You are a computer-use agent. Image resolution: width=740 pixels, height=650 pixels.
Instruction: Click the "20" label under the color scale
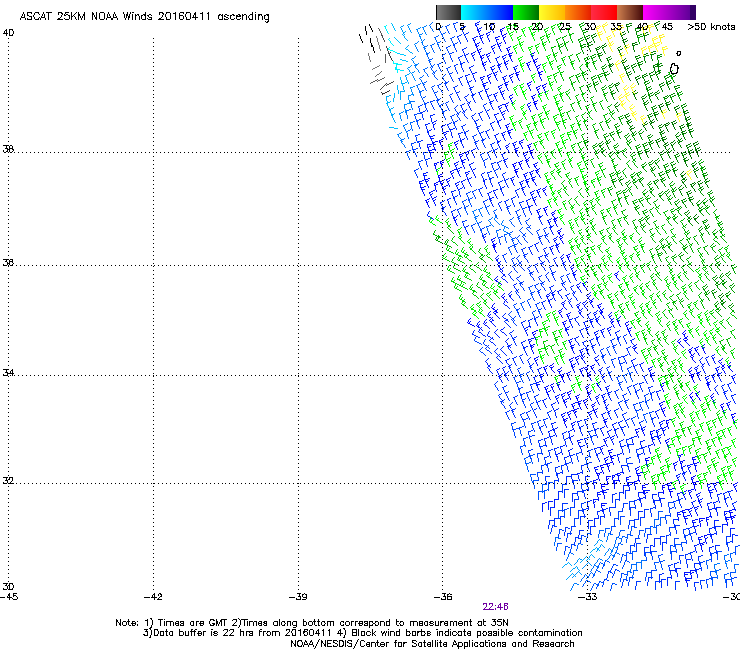(538, 27)
